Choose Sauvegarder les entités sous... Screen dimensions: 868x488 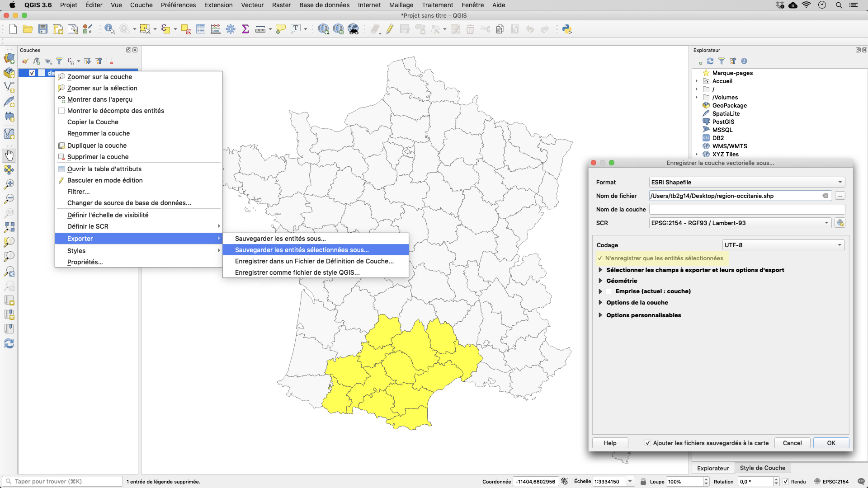click(x=316, y=239)
